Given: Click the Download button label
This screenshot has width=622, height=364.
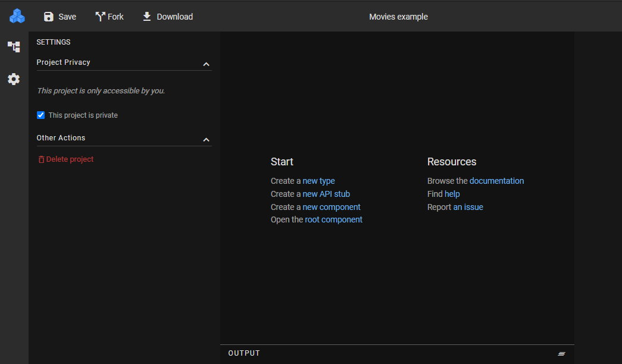Looking at the screenshot, I should (x=175, y=17).
